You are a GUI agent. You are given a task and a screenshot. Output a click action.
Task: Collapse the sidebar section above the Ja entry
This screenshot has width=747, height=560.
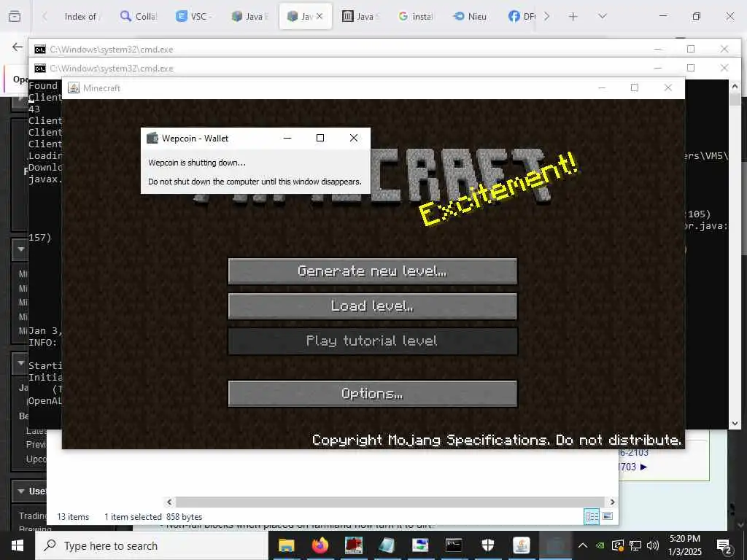(21, 363)
